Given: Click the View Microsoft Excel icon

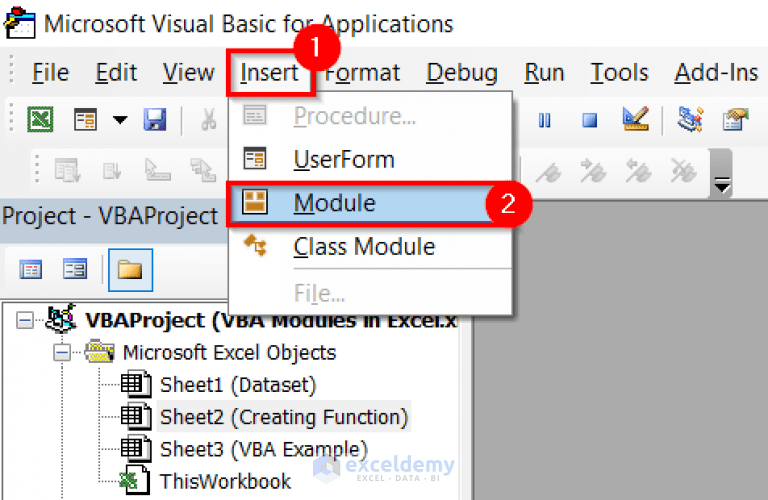Looking at the screenshot, I should click(40, 119).
